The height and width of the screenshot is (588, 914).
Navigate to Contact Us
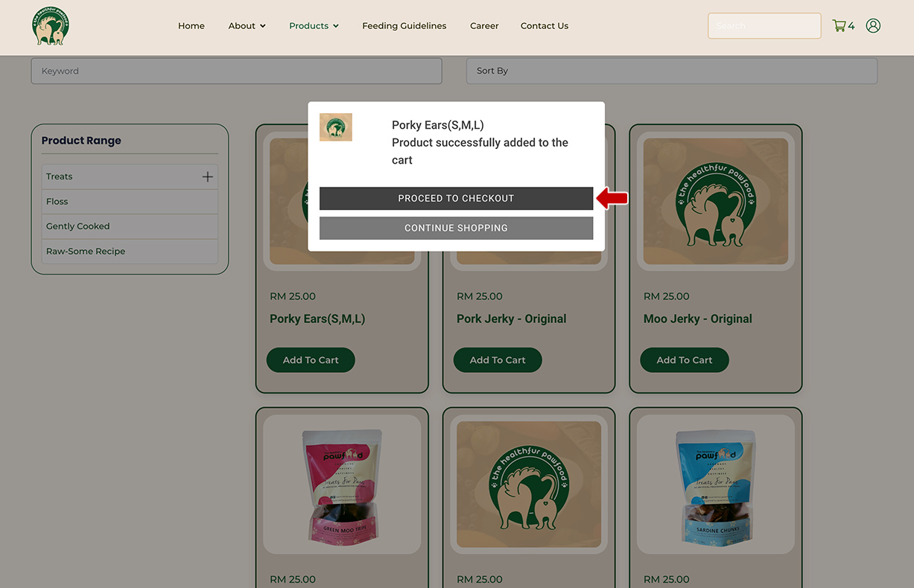(x=544, y=26)
